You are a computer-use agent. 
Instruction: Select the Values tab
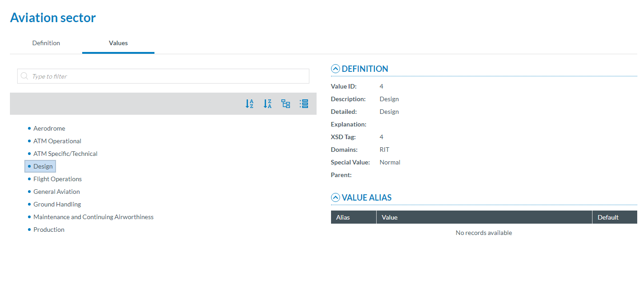point(118,43)
